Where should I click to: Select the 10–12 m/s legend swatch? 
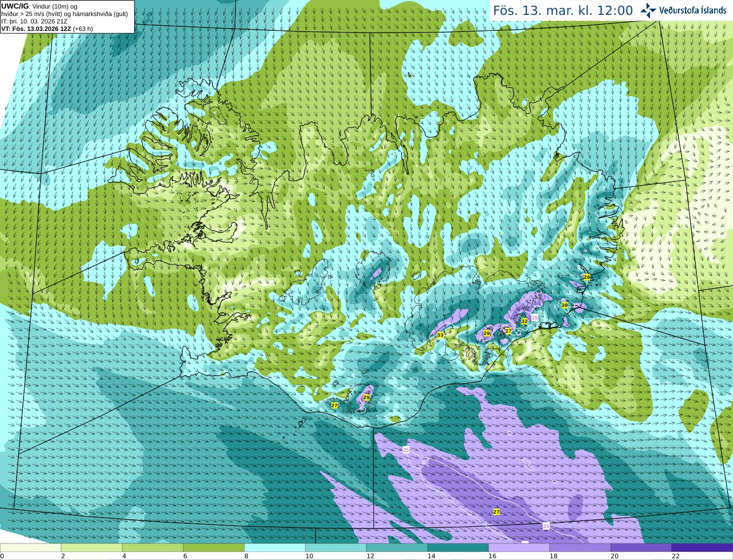[336, 548]
